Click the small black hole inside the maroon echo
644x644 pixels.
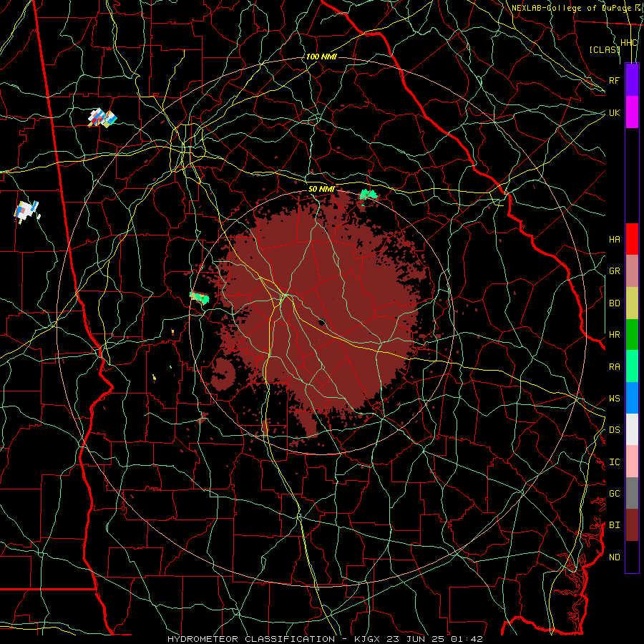coord(321,322)
